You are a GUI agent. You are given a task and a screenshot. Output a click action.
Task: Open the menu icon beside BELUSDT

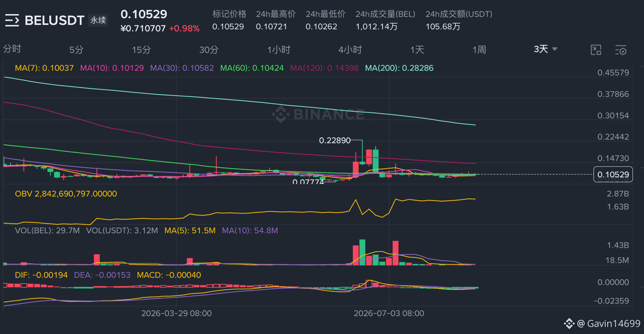[12, 20]
